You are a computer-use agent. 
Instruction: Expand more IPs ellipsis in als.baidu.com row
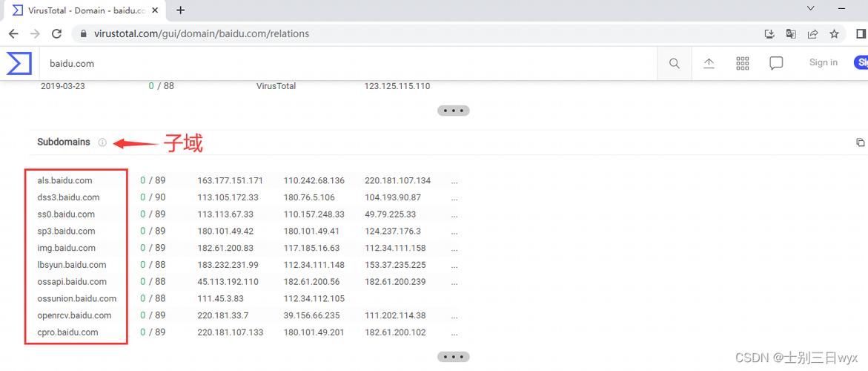point(454,183)
